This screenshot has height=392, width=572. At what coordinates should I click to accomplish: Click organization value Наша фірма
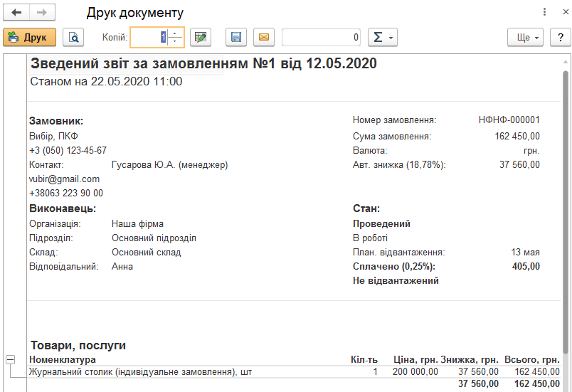pos(137,223)
